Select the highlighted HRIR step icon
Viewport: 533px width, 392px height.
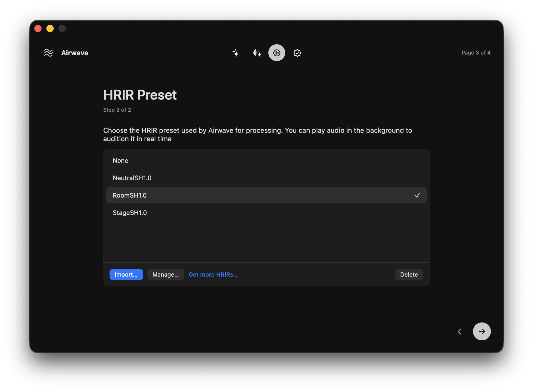tap(277, 53)
